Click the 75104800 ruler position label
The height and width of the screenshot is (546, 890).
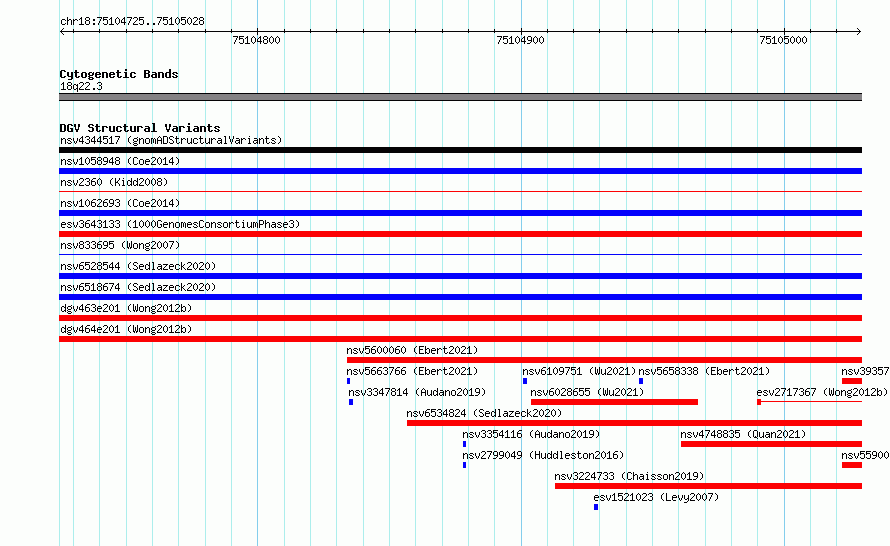257,40
